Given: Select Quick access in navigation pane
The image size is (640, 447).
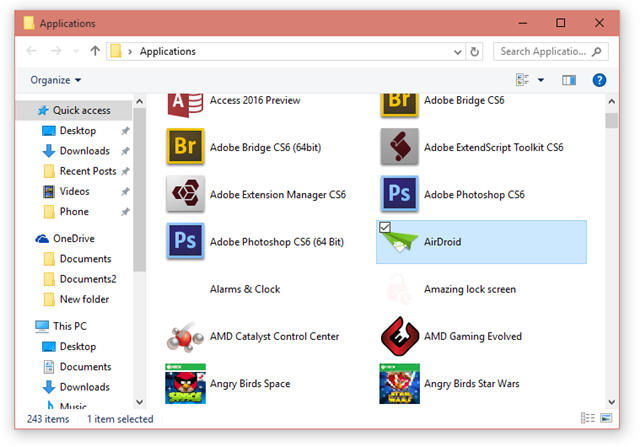Looking at the screenshot, I should tap(74, 110).
